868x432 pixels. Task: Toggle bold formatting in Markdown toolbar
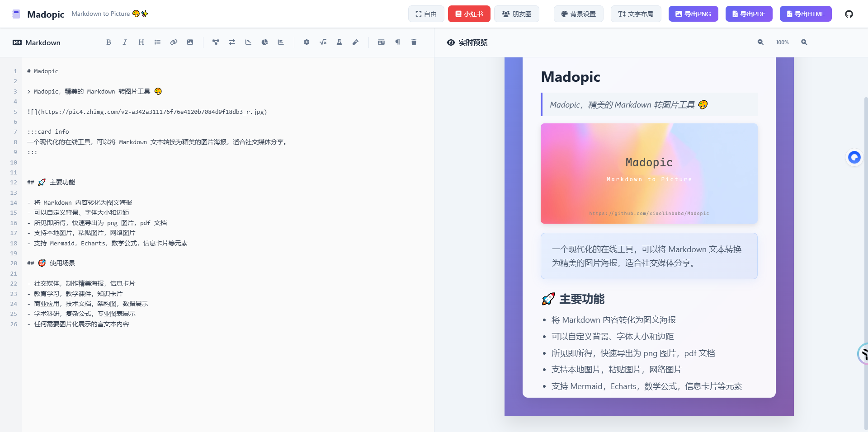coord(108,42)
